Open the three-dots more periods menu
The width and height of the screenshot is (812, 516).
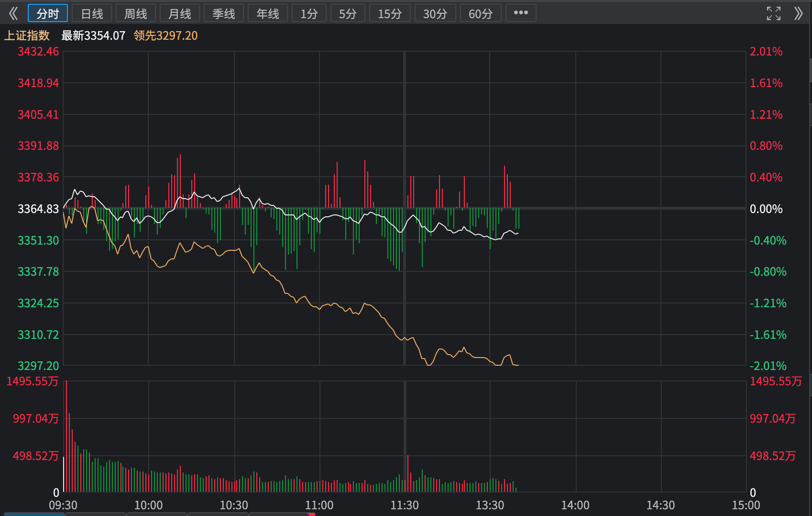pos(521,13)
